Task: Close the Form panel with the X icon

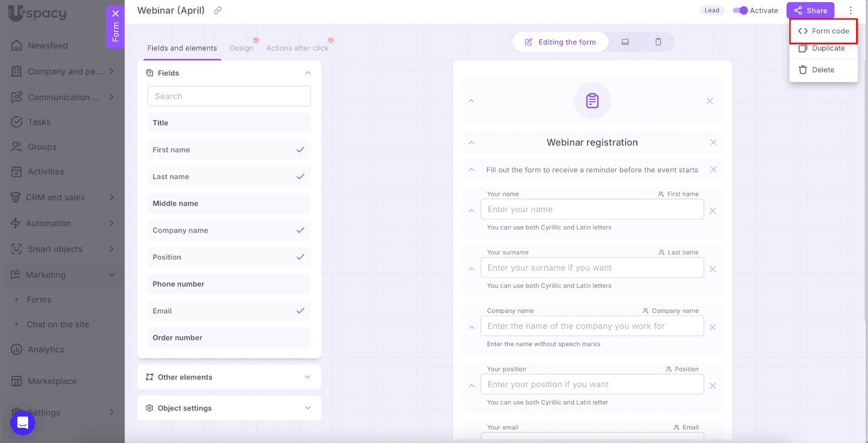Action: click(116, 14)
